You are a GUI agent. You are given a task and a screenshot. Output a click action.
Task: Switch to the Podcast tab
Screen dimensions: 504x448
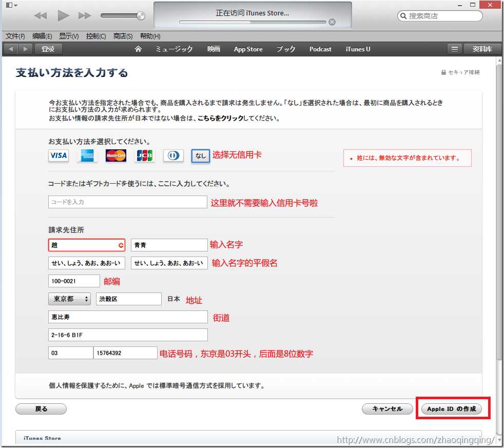coord(320,49)
